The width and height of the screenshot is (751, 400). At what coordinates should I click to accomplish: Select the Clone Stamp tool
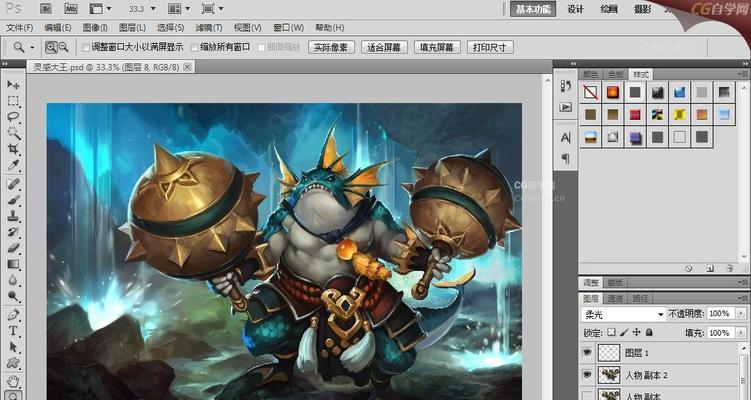13,216
